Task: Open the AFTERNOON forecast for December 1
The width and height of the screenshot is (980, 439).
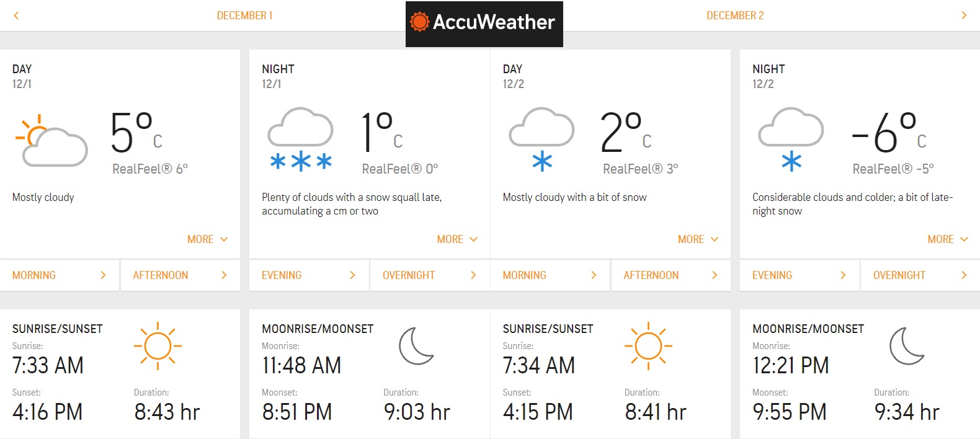Action: click(180, 275)
